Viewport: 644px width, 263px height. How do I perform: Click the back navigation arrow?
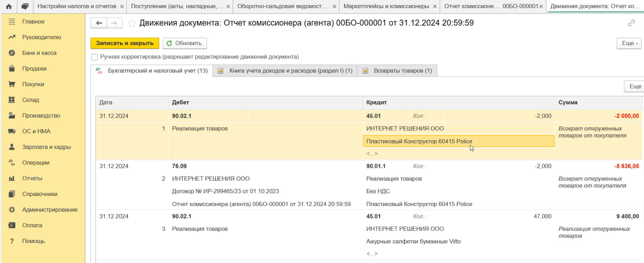click(99, 23)
